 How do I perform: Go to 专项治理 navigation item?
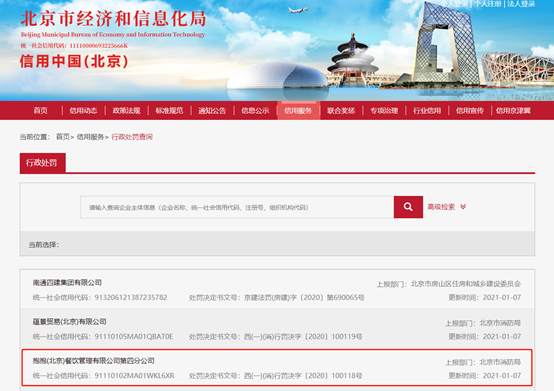pos(384,111)
